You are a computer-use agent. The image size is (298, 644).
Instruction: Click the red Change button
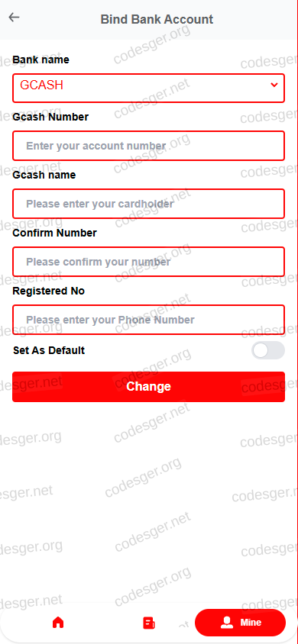coord(148,387)
